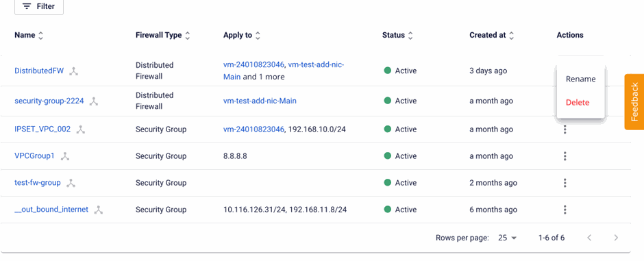This screenshot has width=644, height=261.
Task: Click the Firewall Type column header
Action: point(158,36)
